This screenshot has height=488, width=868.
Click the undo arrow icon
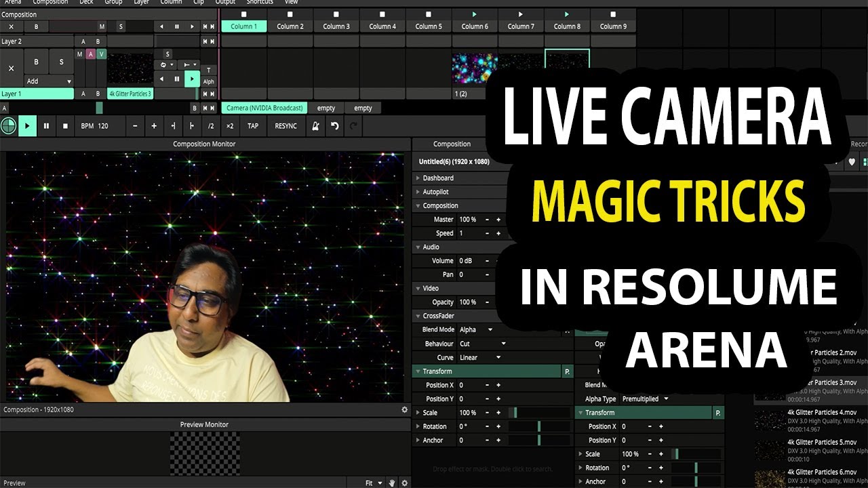click(x=334, y=126)
